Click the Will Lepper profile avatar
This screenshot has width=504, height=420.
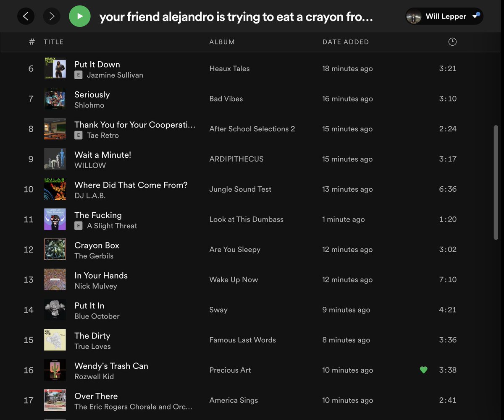pyautogui.click(x=414, y=16)
